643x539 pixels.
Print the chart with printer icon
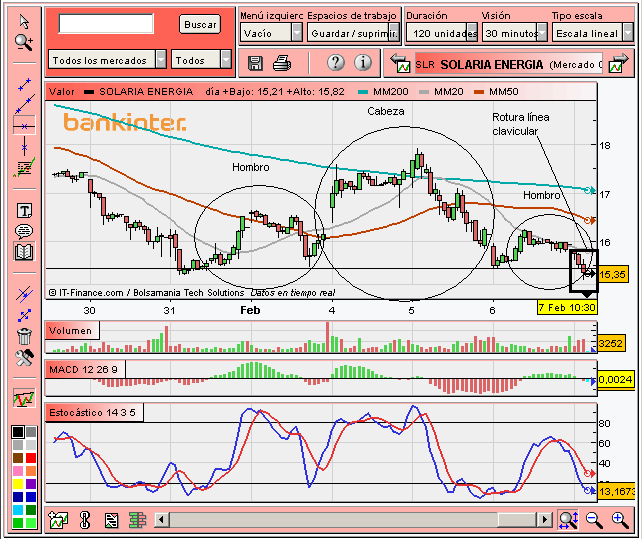[282, 63]
